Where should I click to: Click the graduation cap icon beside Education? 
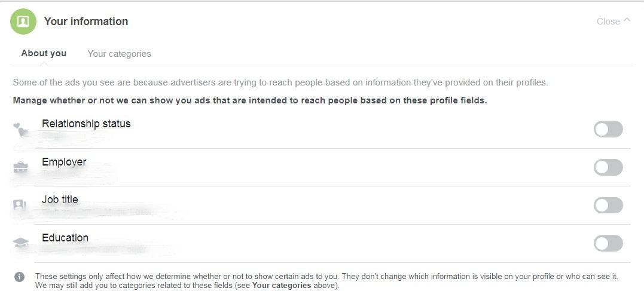tap(20, 242)
